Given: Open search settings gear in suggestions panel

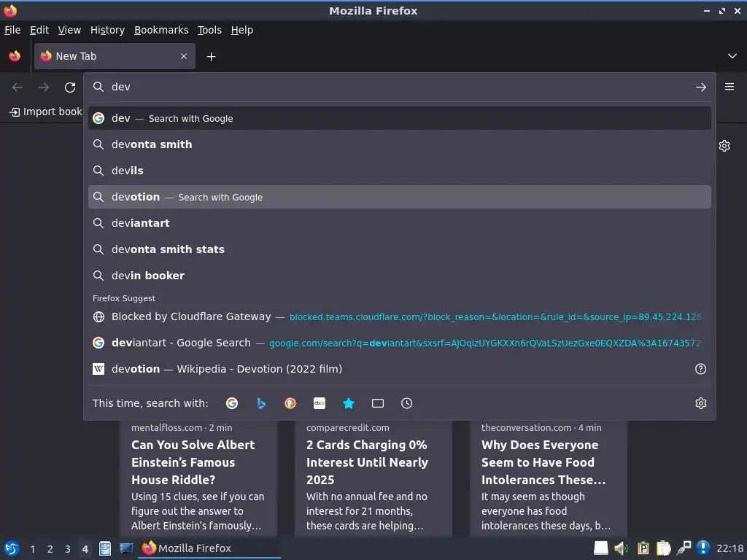Looking at the screenshot, I should tap(701, 403).
